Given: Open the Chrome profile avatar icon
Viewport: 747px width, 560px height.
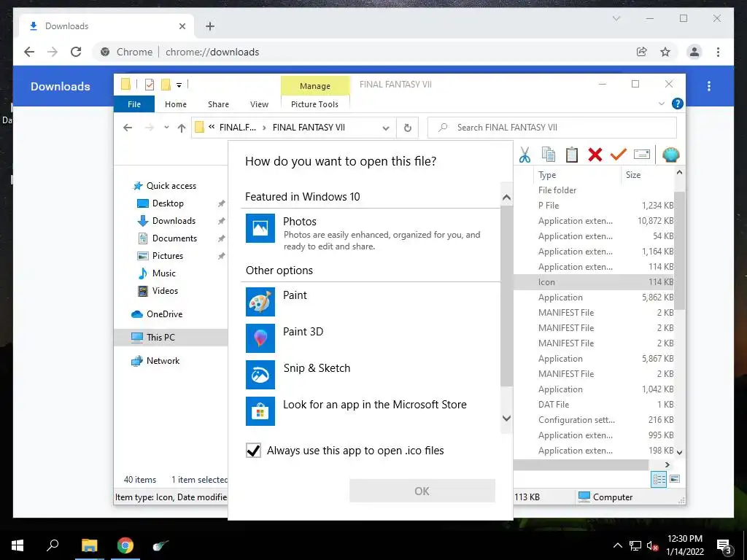Looking at the screenshot, I should 694,52.
